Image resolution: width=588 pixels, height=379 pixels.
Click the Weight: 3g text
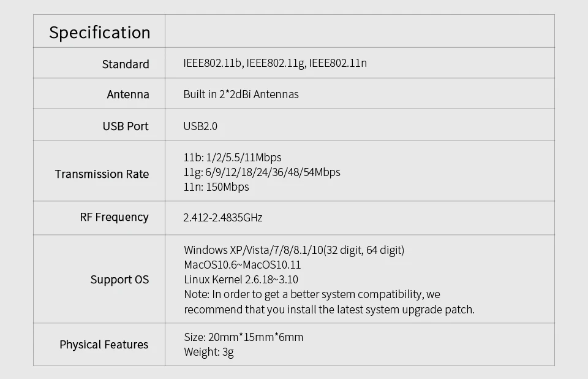tap(208, 352)
